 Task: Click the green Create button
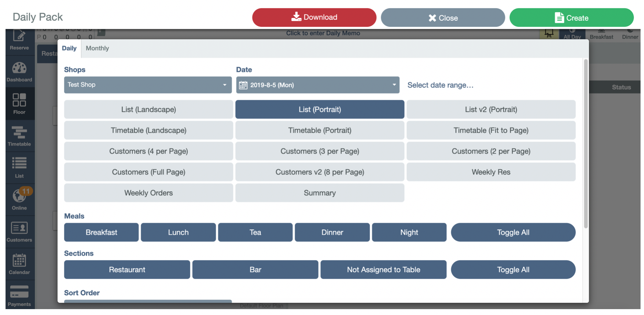[571, 18]
